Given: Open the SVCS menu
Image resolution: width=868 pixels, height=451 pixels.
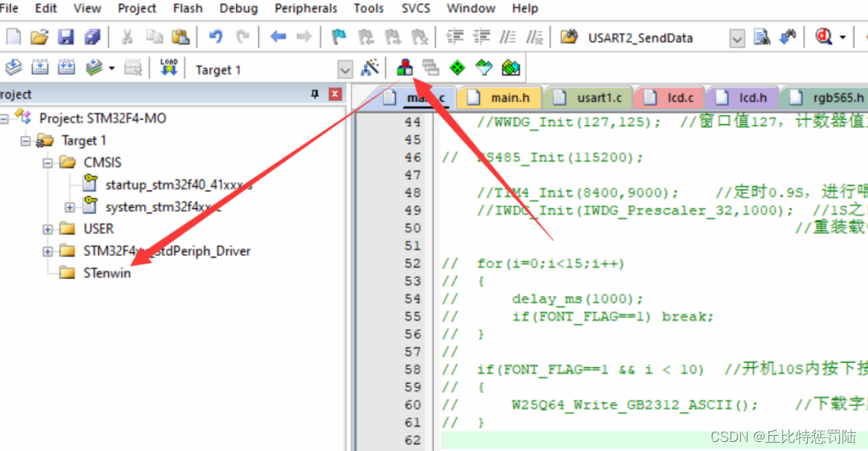Looking at the screenshot, I should [416, 8].
